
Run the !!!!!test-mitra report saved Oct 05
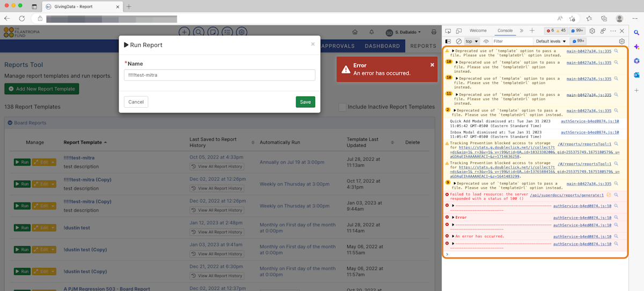22,162
